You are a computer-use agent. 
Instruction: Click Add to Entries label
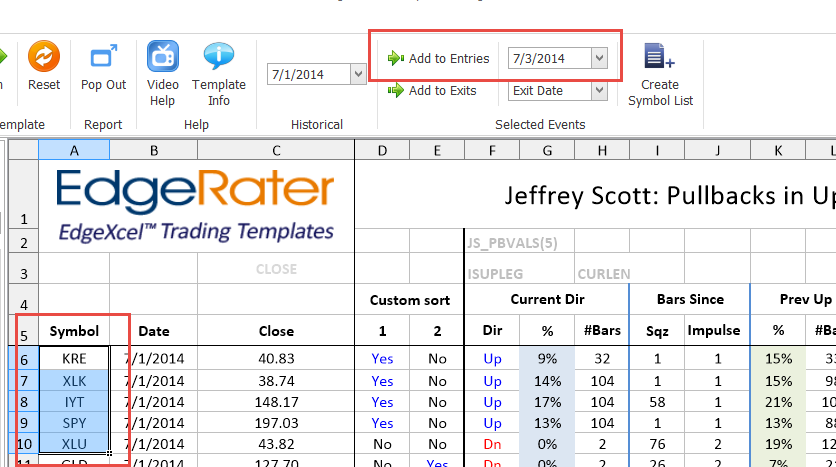tap(449, 59)
